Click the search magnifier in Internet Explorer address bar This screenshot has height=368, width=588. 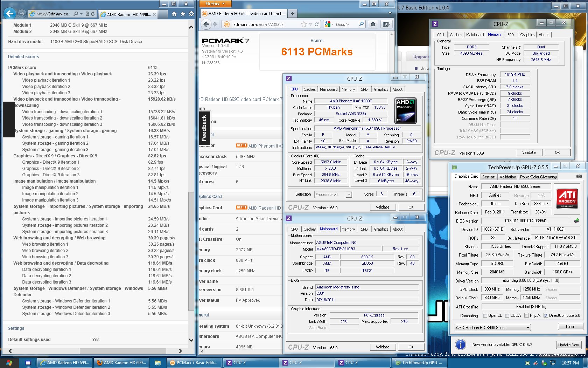point(76,14)
